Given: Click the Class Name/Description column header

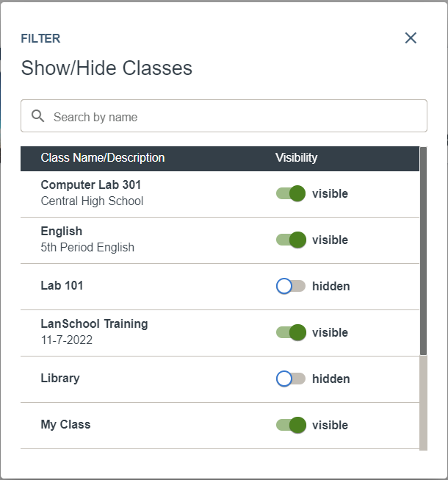Looking at the screenshot, I should [103, 158].
